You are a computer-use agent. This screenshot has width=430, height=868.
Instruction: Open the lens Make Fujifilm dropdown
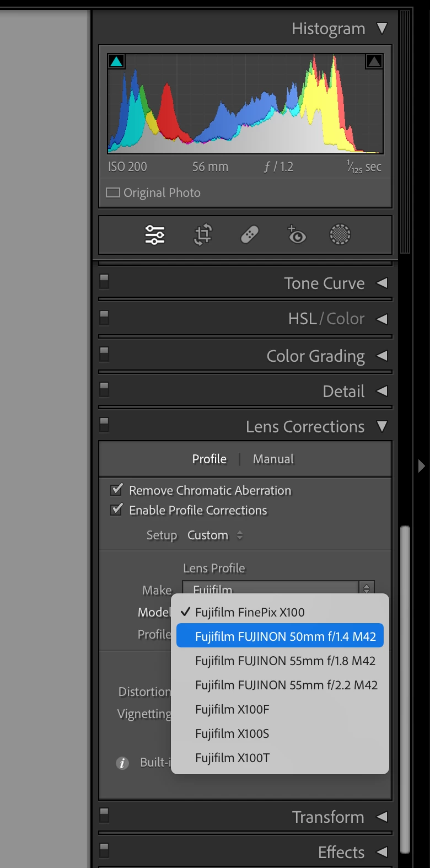coord(278,588)
